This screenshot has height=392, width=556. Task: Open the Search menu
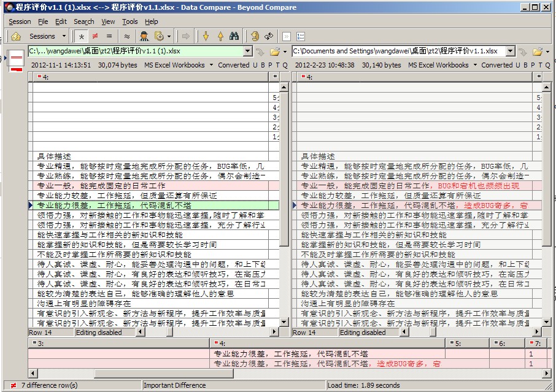pyautogui.click(x=84, y=21)
